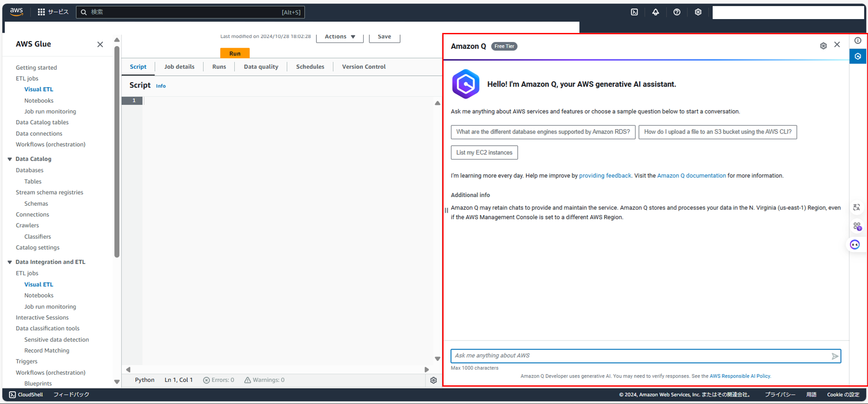
Task: Open the Version Control tab
Action: (x=364, y=67)
